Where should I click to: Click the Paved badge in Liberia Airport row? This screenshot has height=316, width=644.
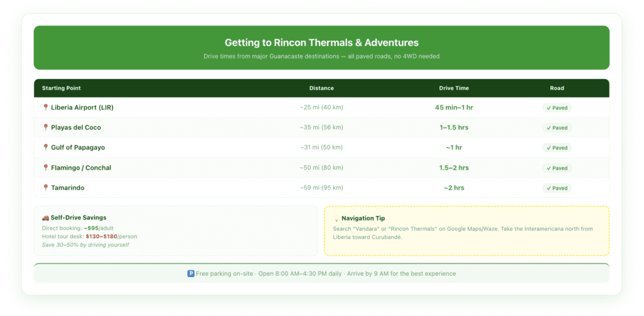click(557, 108)
